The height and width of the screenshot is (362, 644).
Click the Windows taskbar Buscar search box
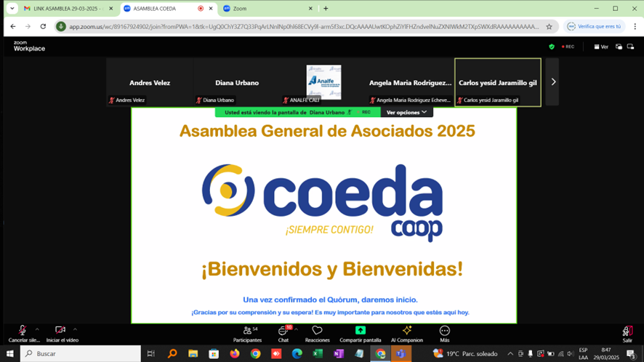[80, 354]
